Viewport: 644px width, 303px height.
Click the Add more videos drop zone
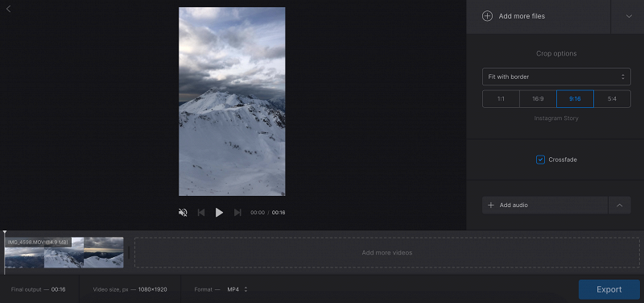pos(387,252)
